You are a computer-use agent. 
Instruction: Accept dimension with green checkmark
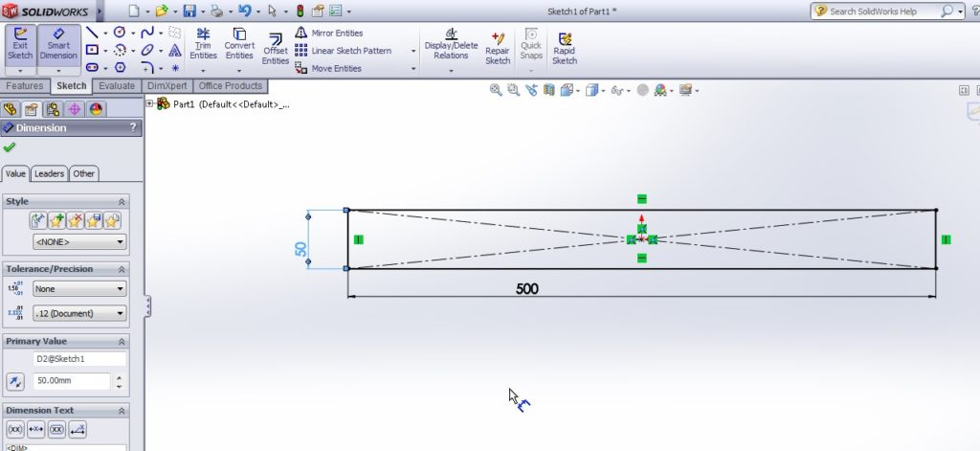tap(9, 147)
